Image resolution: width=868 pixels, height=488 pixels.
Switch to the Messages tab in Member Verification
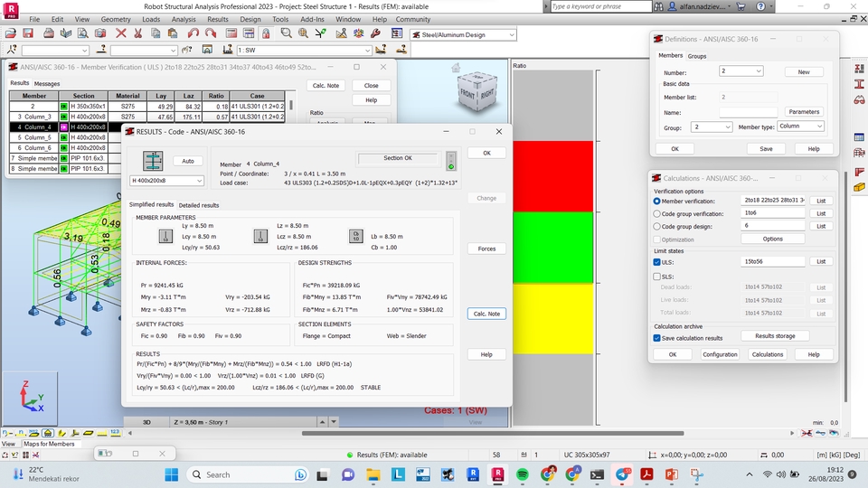pos(47,84)
